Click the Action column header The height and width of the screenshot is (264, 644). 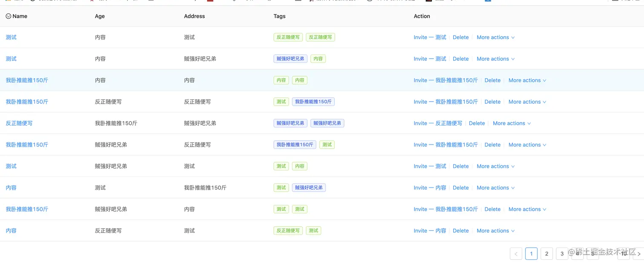pos(422,16)
